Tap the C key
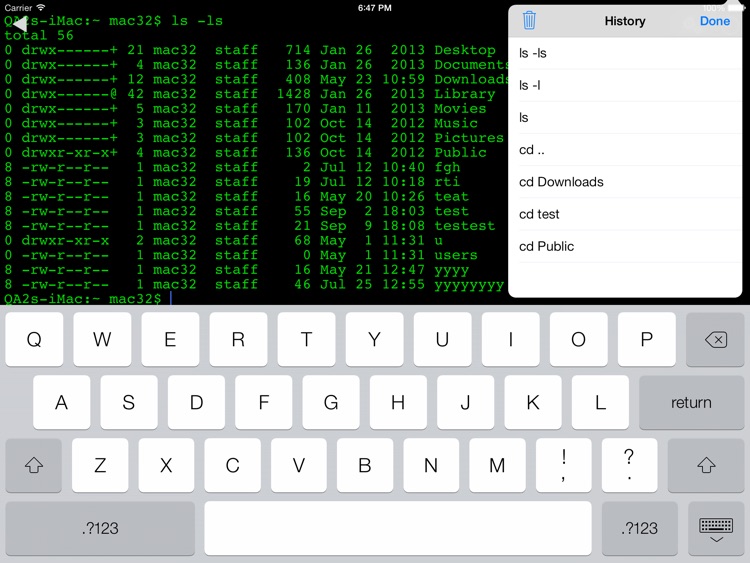 tap(232, 465)
